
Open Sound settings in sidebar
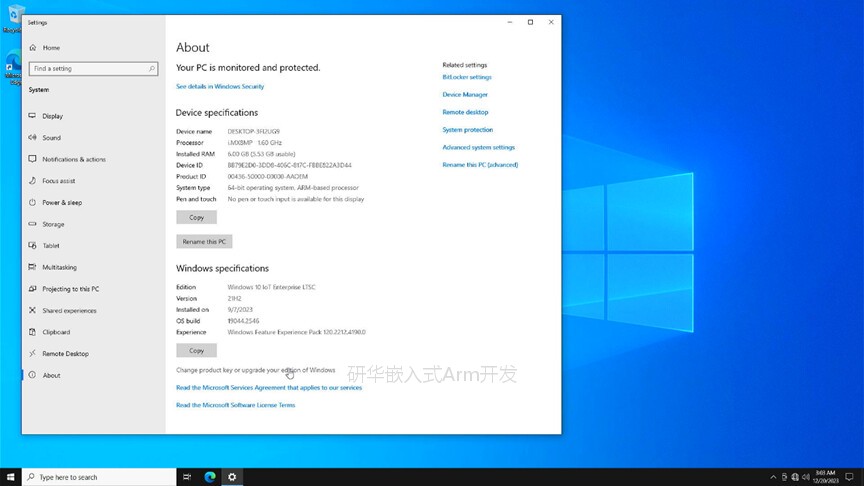tap(51, 138)
